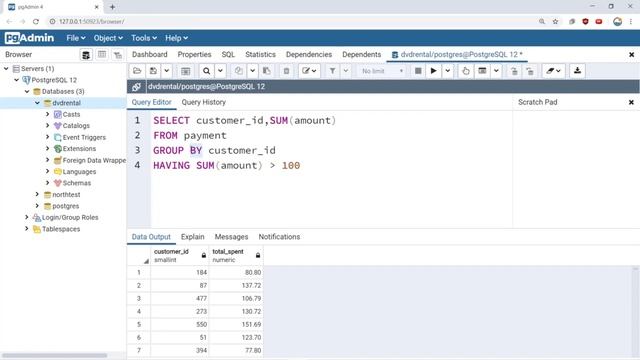Click the Query Tool icon in Browser panel
Screen dimensions: 640x360
pos(86,55)
